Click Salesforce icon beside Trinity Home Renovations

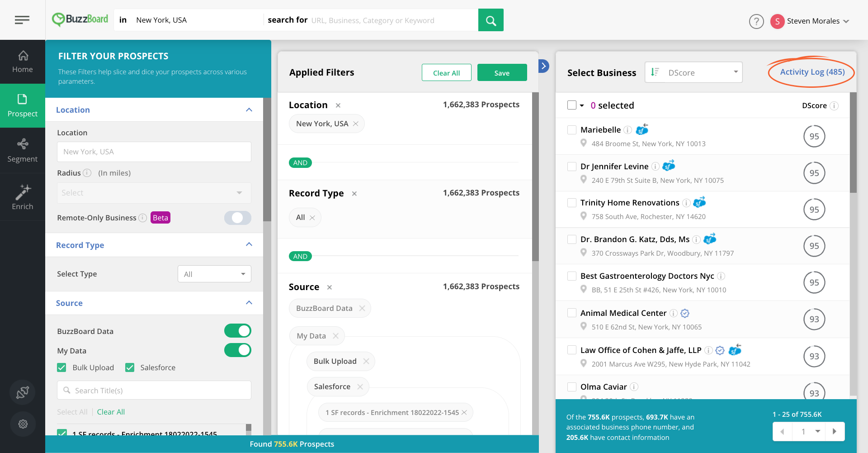click(x=699, y=202)
